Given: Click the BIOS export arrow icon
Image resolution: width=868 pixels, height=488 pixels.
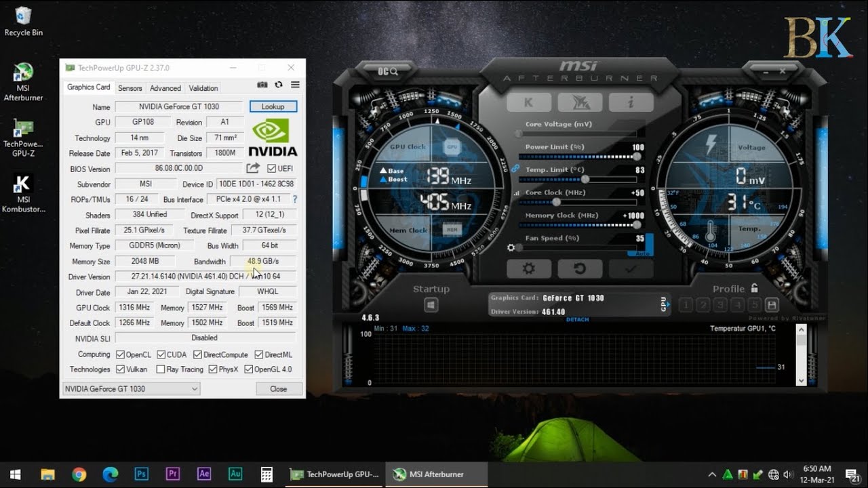Looking at the screenshot, I should pyautogui.click(x=253, y=168).
